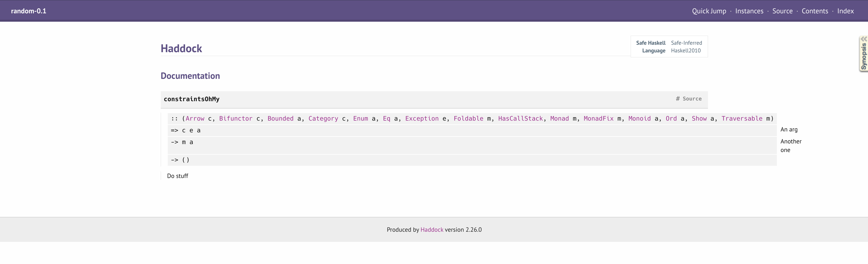Viewport: 868px width, 264px height.
Task: Open Quick Jump in the header
Action: [x=709, y=11]
